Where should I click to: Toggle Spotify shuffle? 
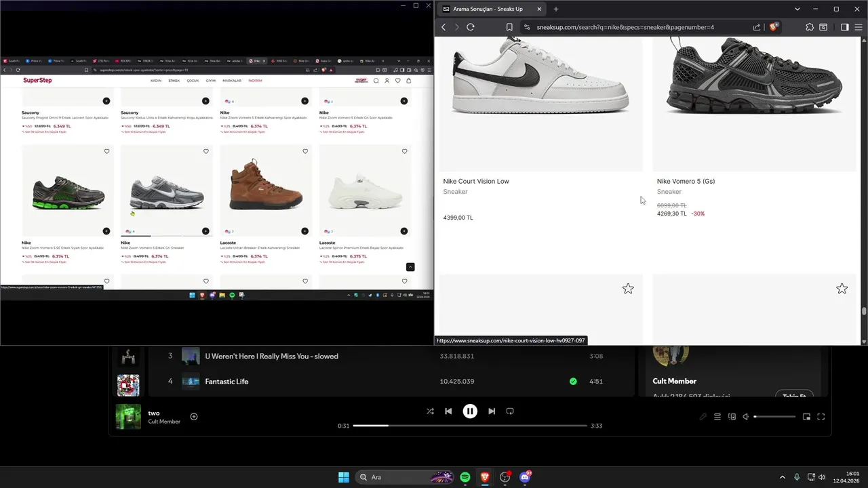click(430, 411)
